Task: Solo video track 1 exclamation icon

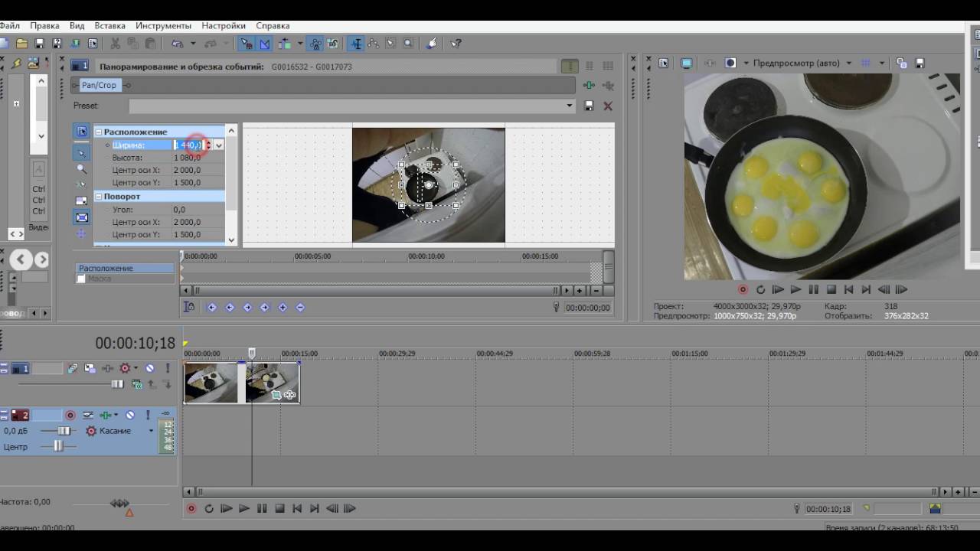Action: [168, 368]
